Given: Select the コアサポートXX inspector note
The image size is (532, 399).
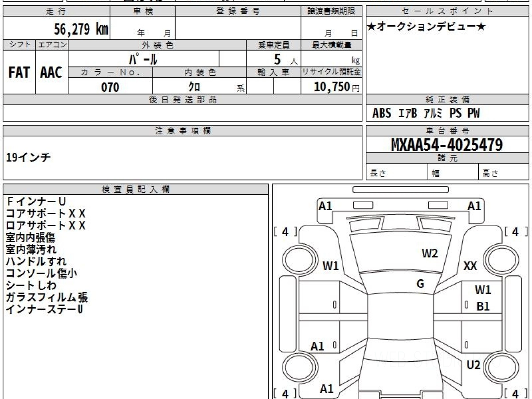Looking at the screenshot, I should click(x=46, y=214).
